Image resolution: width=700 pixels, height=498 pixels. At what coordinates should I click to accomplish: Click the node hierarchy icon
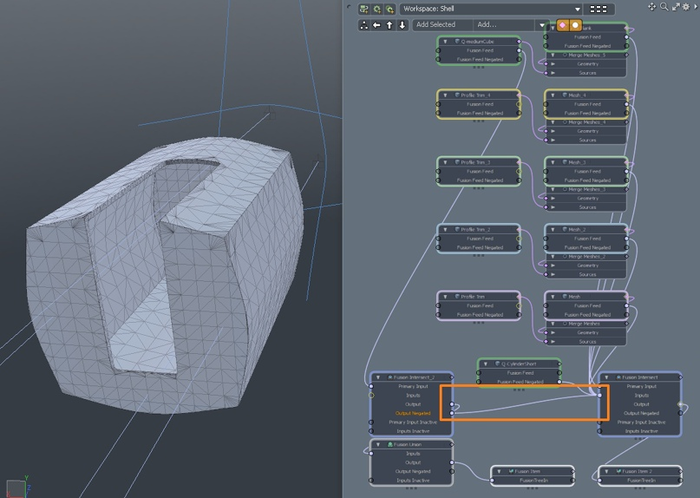pyautogui.click(x=364, y=24)
